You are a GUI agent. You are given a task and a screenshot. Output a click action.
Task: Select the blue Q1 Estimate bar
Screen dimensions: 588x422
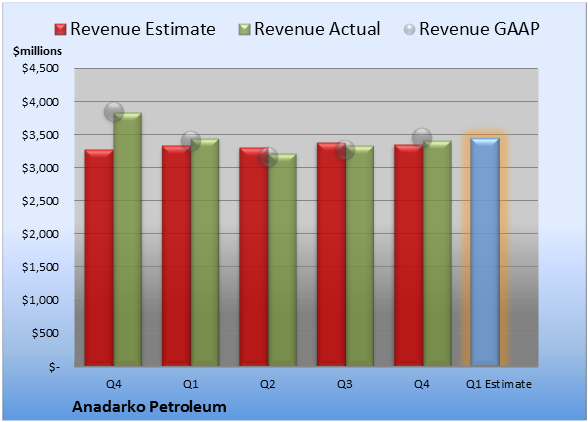click(485, 252)
